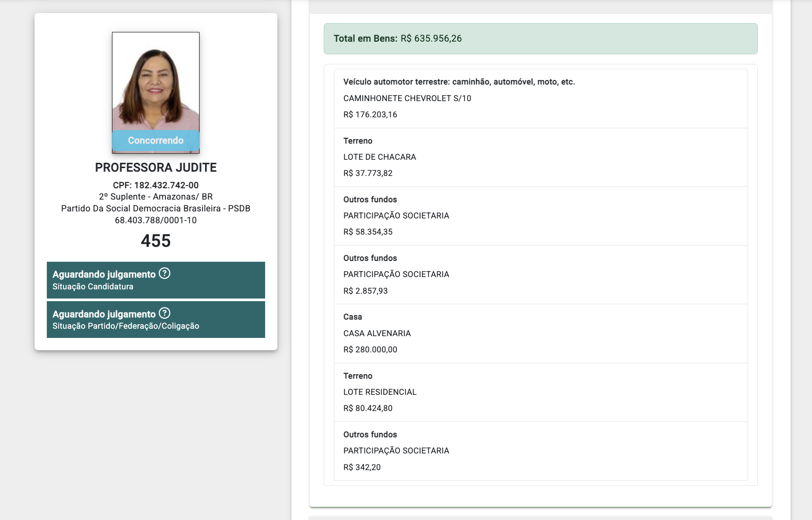Click value R$ 80.424,80
Screen dimensions: 812x520
368,408
